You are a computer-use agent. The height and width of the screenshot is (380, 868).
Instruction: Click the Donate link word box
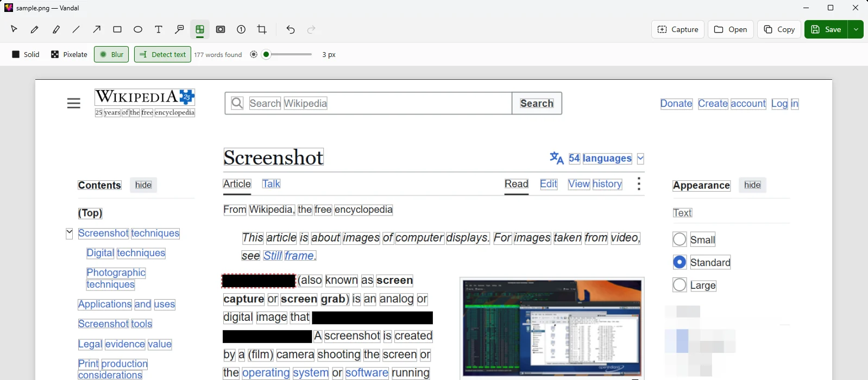676,104
